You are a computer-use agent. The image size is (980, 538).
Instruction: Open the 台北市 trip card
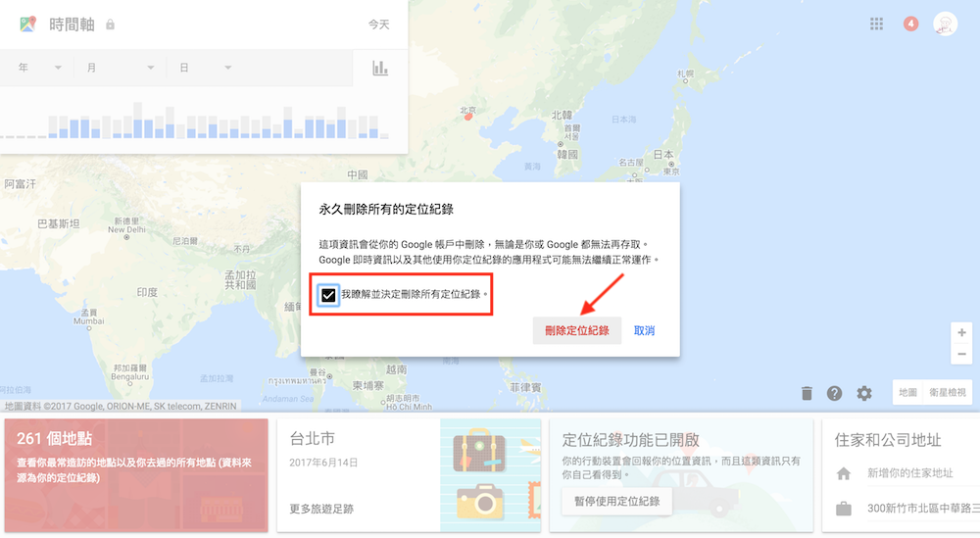pos(410,475)
